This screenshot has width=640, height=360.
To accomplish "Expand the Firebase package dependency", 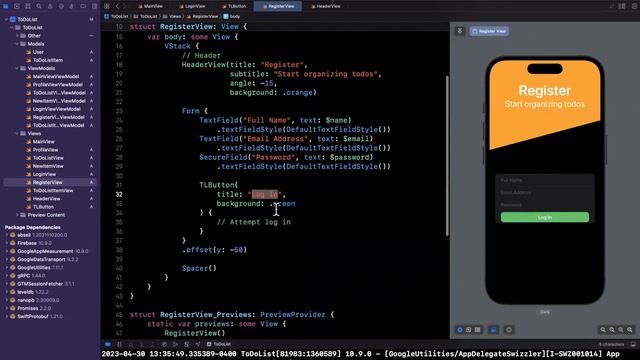I will pyautogui.click(x=7, y=243).
